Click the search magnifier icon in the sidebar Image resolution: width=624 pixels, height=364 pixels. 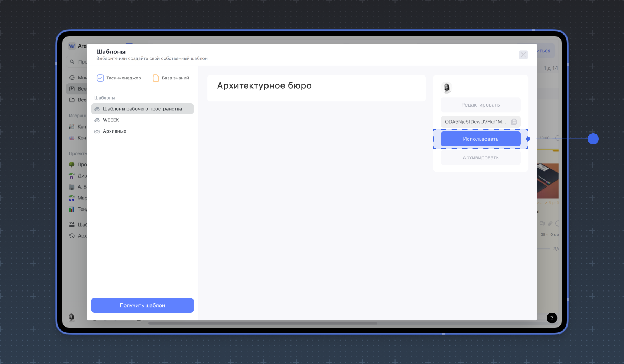72,62
